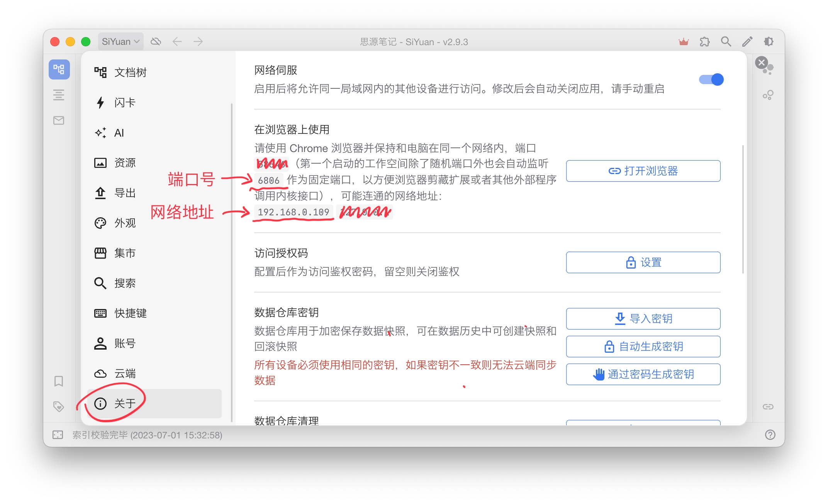Open the tags panel icon

59,406
